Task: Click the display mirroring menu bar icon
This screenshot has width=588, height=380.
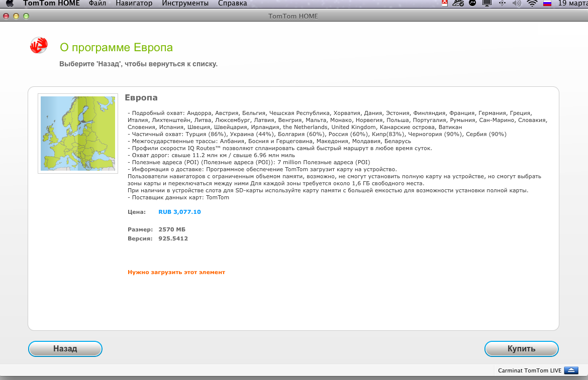Action: 486,4
